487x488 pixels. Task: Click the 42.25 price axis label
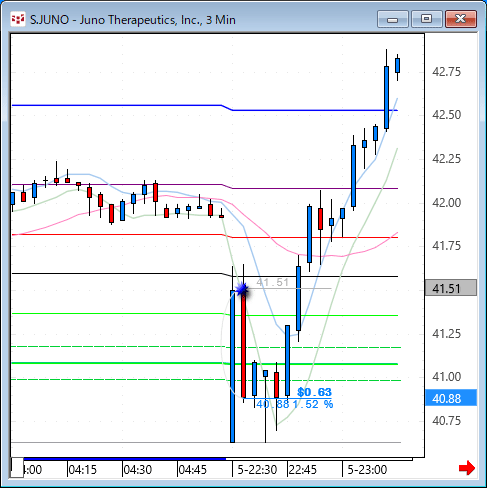(x=446, y=159)
